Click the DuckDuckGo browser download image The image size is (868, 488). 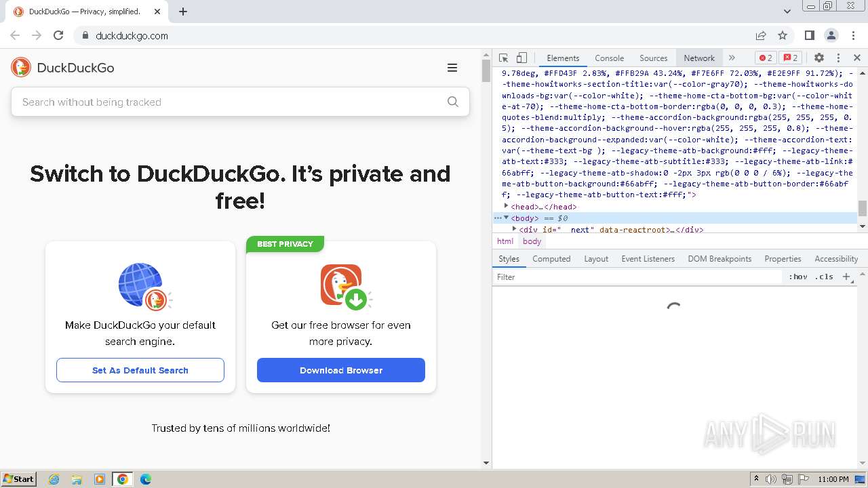click(346, 287)
